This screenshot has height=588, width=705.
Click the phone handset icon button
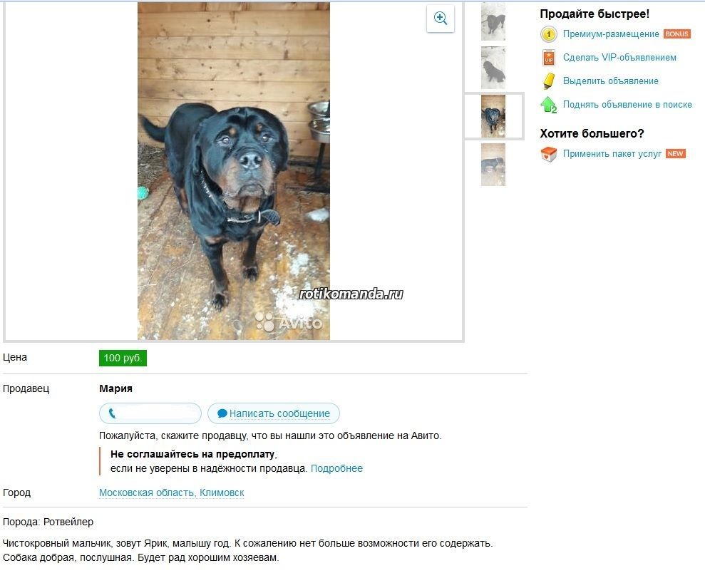tap(150, 413)
